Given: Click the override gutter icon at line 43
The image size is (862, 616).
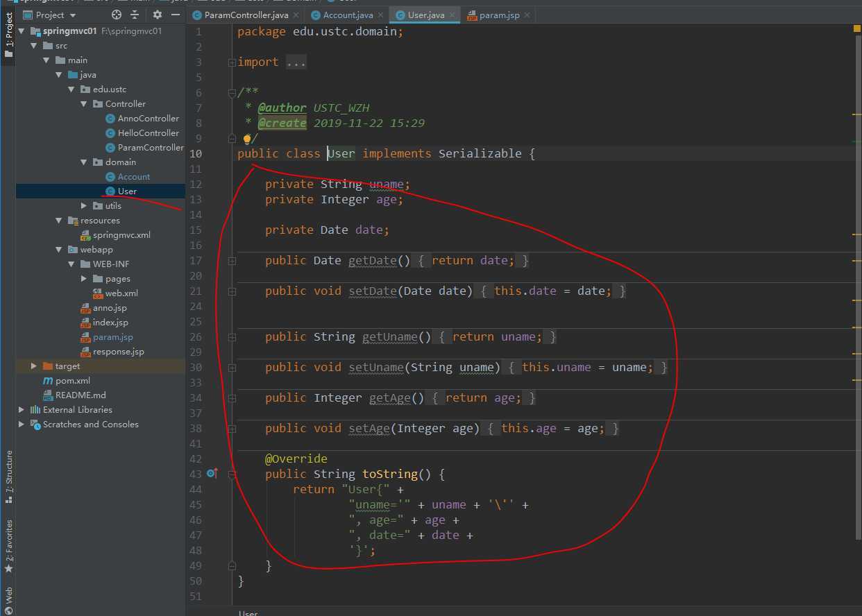Looking at the screenshot, I should (x=212, y=474).
